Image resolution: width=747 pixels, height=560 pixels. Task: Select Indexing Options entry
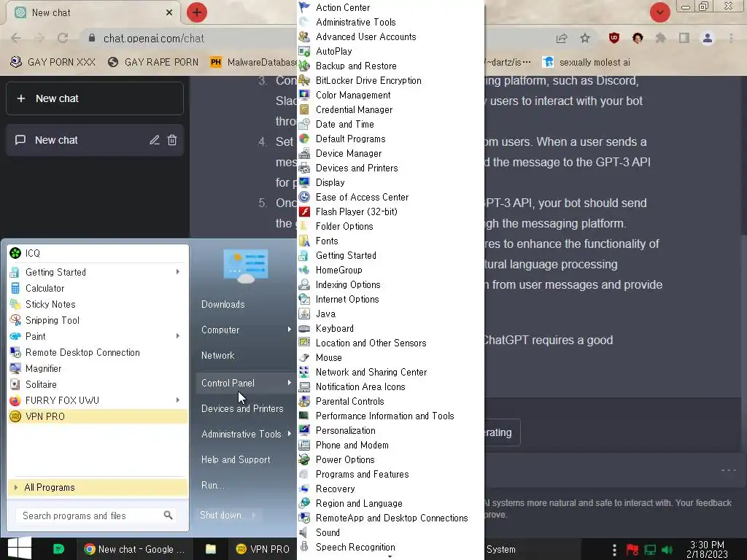click(348, 285)
